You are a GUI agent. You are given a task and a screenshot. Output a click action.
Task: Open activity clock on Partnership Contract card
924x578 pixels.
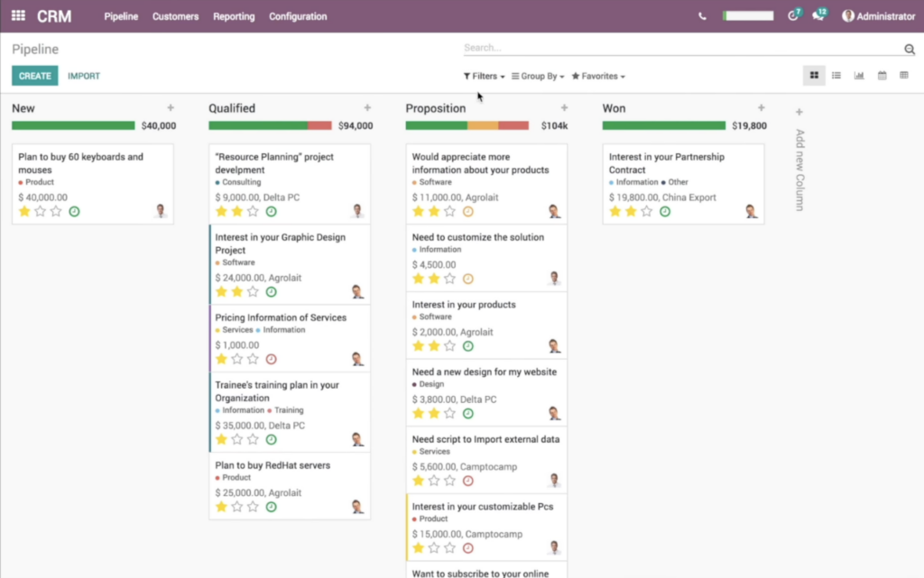click(665, 211)
